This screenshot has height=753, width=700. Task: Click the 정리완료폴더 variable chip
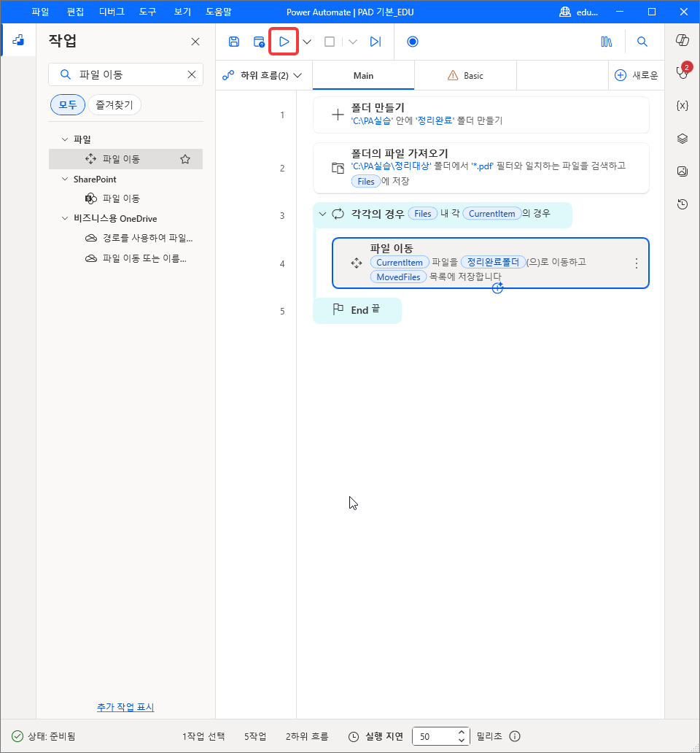pos(493,262)
